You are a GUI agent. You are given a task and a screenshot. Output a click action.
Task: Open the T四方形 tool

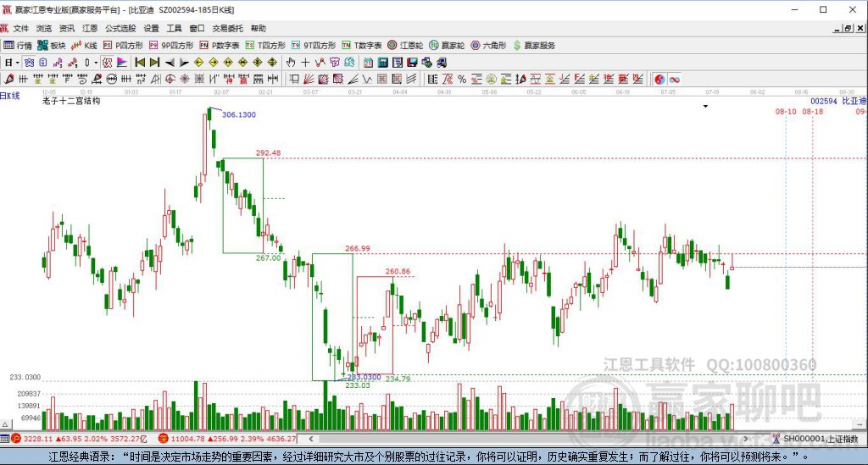click(265, 46)
